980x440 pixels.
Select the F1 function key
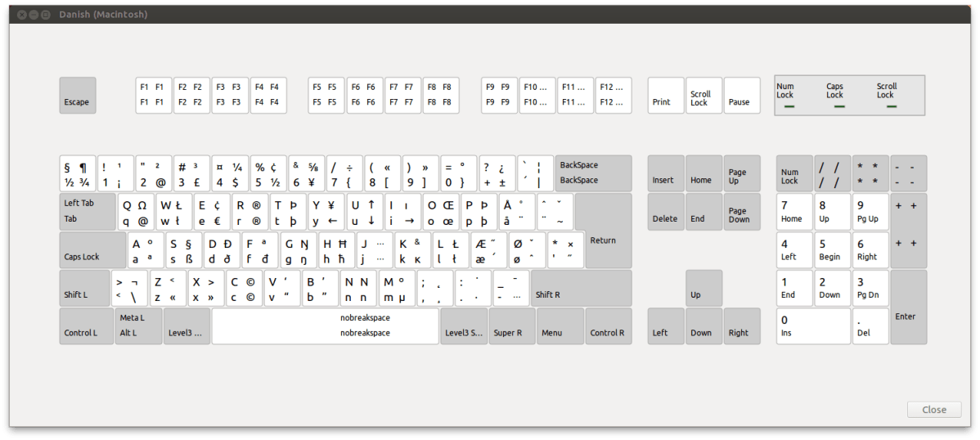154,95
